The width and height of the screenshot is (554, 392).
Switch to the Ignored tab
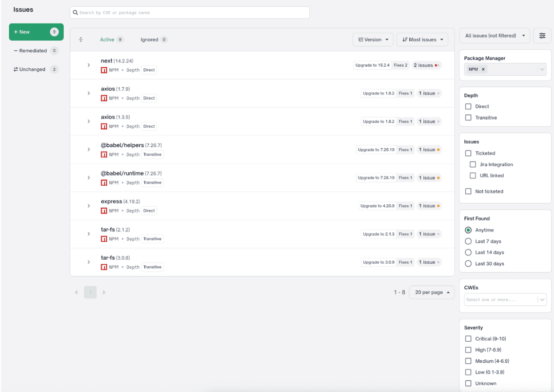tap(149, 40)
